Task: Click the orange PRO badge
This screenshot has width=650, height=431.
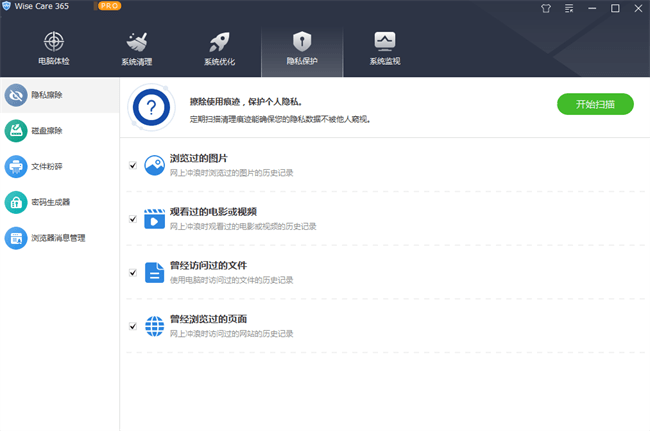Action: (108, 7)
